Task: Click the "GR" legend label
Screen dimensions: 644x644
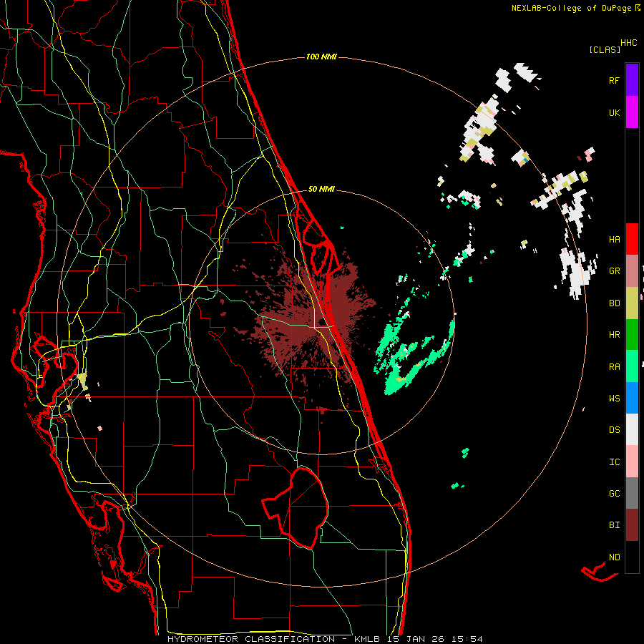Action: [x=614, y=271]
